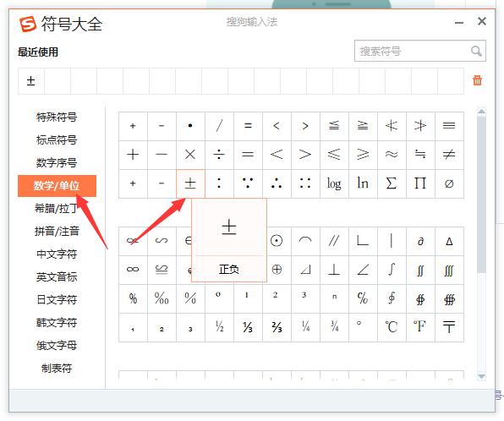Open the 拼音/注音 category

(x=57, y=231)
